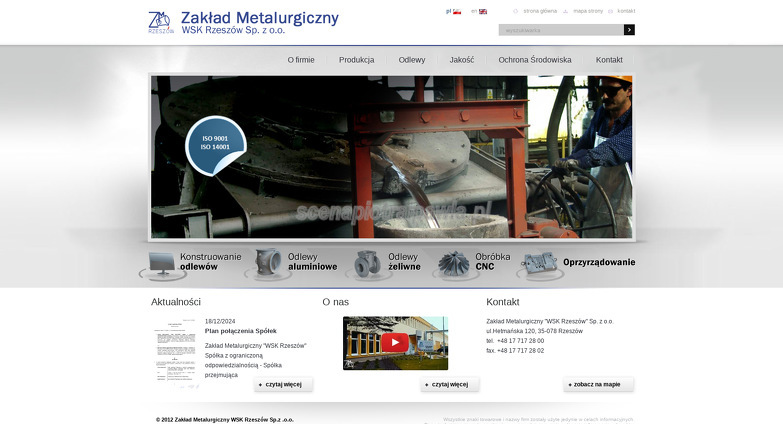Open the Ochrona Środowiska menu item
The height and width of the screenshot is (424, 783).
[535, 60]
